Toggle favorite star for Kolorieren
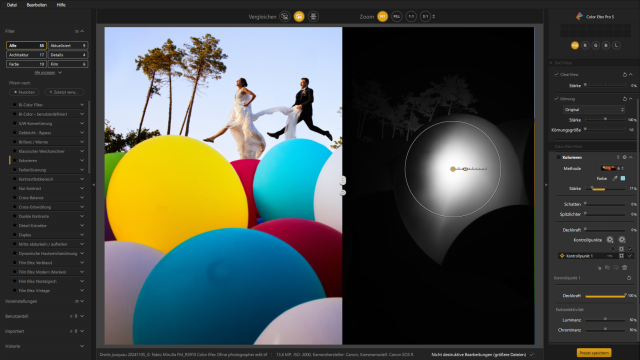640x360 pixels. pyautogui.click(x=14, y=160)
